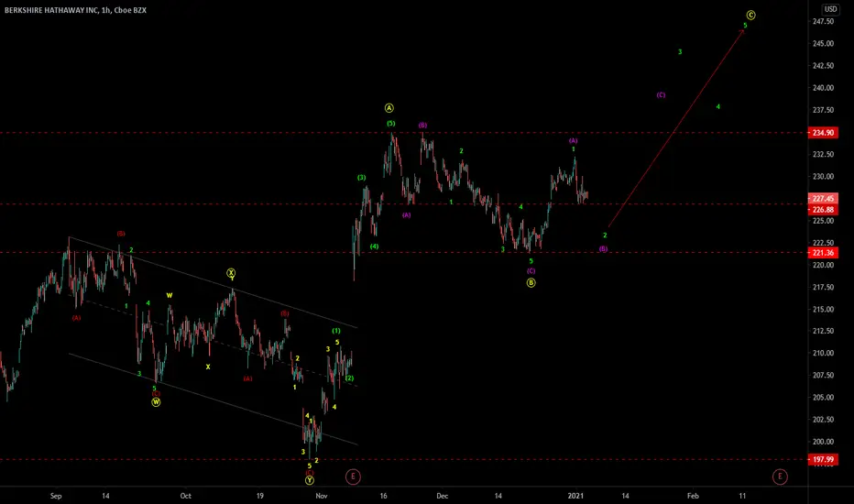Click the USD currency button
The height and width of the screenshot is (504, 854).
point(830,9)
